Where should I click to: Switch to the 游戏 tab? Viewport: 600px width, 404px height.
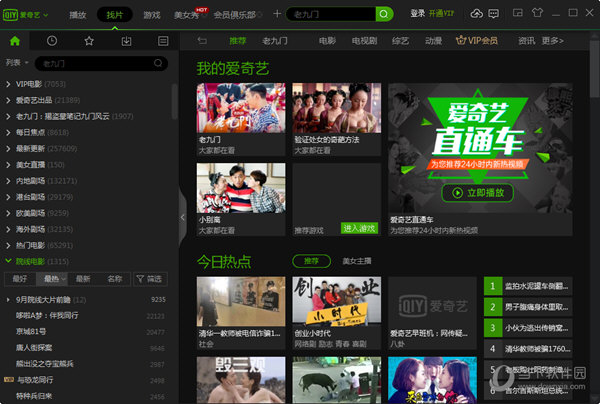tap(152, 15)
